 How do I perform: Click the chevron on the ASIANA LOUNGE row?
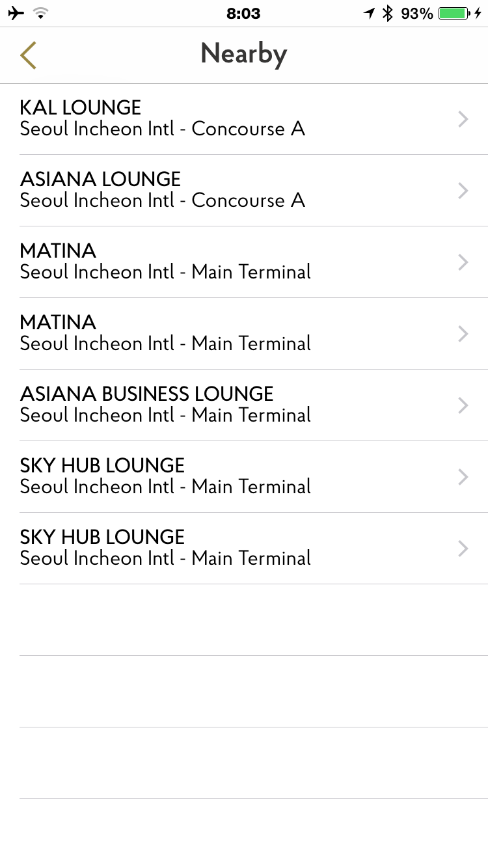[x=463, y=191]
